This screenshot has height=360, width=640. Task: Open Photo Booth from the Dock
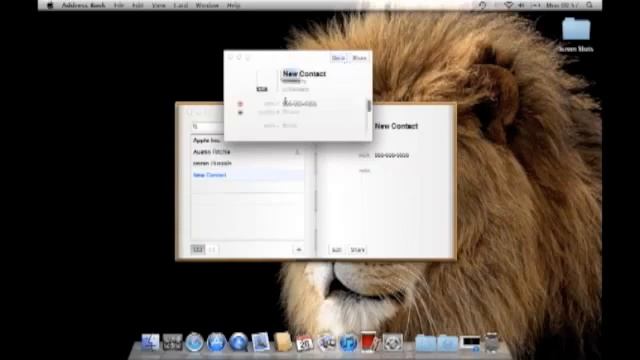click(x=370, y=342)
